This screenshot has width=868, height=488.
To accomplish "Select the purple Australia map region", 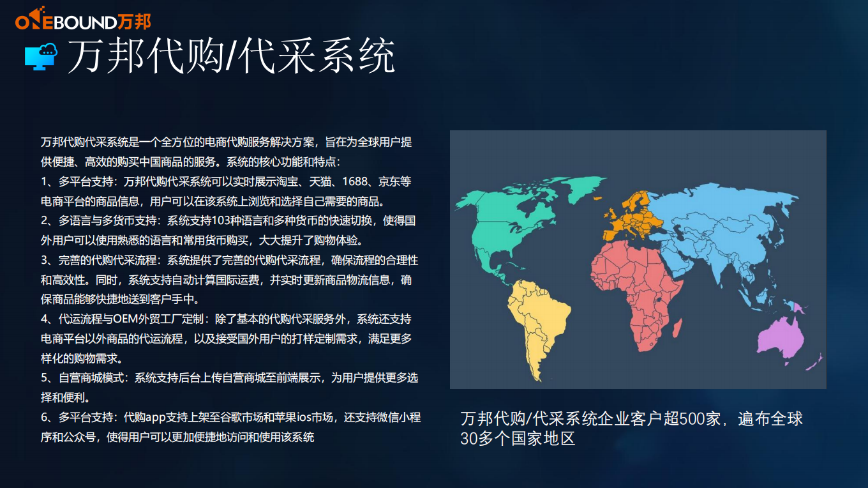I will (x=782, y=339).
